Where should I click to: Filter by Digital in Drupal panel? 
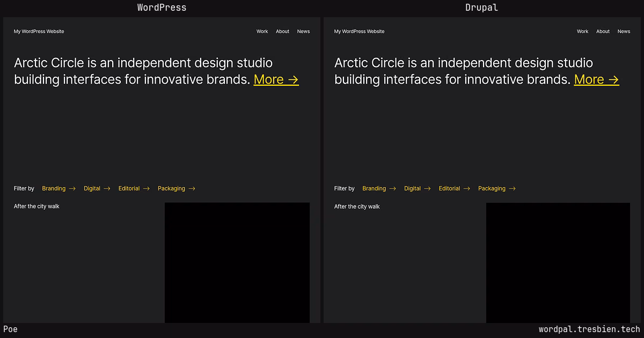tap(417, 188)
